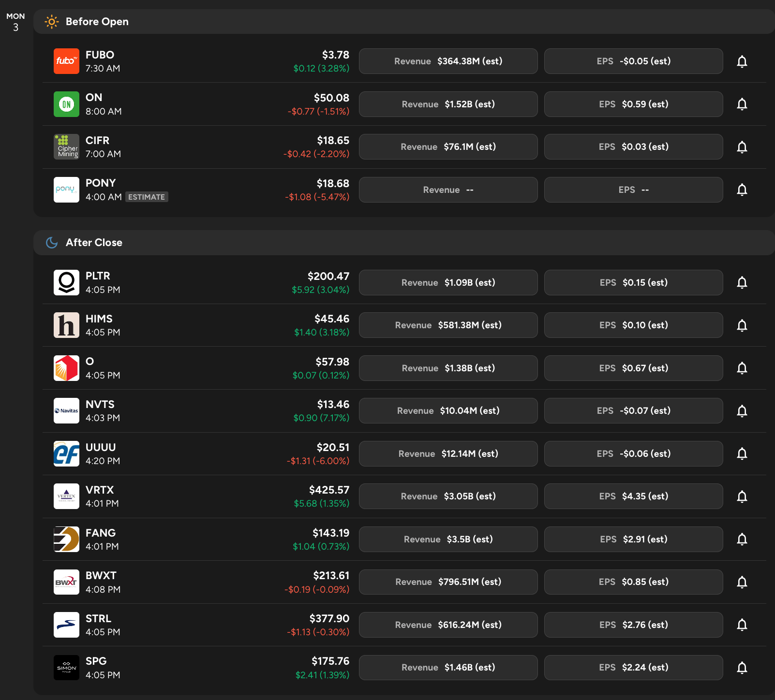Click the Vertex logo icon
775x700 pixels.
point(66,496)
